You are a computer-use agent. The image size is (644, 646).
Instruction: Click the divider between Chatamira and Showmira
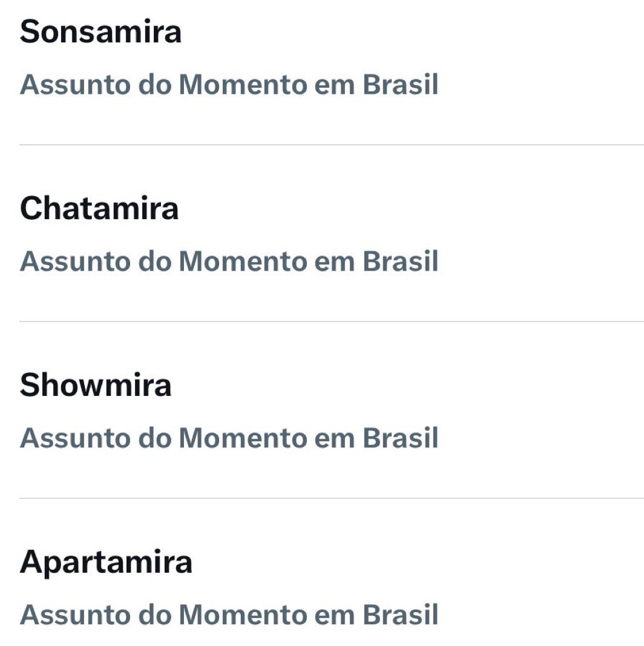click(331, 321)
